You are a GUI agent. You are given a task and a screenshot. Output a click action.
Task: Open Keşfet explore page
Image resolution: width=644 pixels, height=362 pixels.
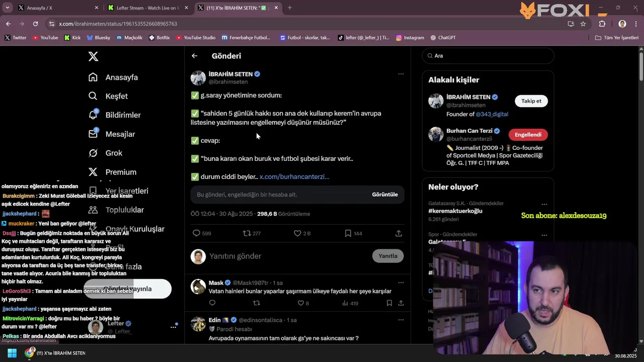pos(108,96)
